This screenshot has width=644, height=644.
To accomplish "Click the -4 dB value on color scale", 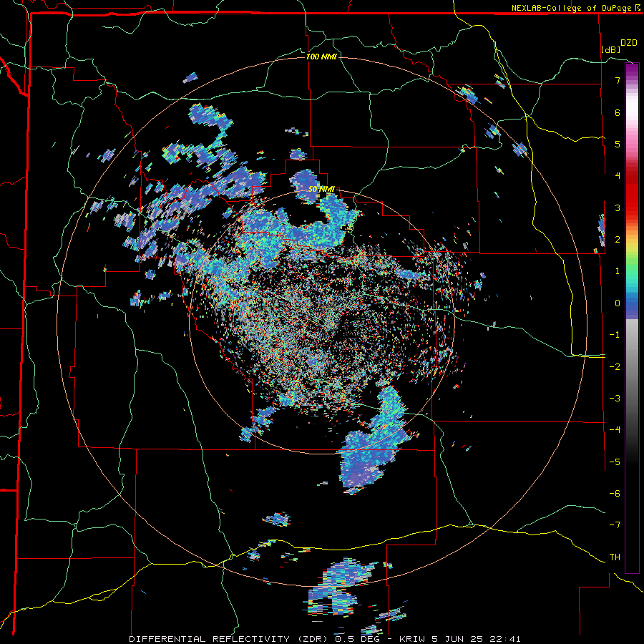I will click(615, 429).
